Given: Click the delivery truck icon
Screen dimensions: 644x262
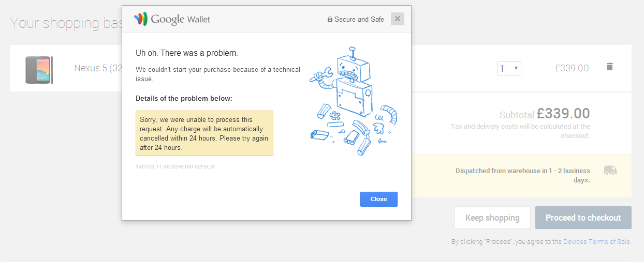Looking at the screenshot, I should (610, 171).
